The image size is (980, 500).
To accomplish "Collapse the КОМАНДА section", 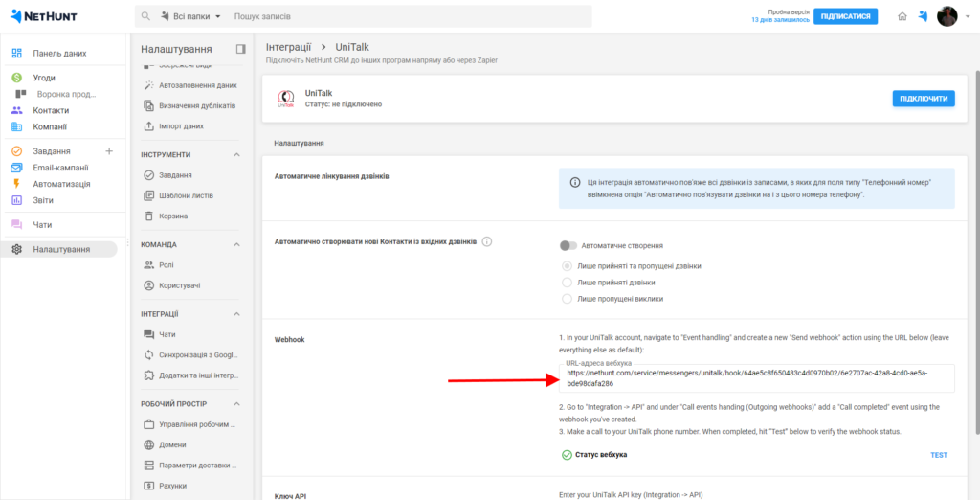I will (x=236, y=244).
